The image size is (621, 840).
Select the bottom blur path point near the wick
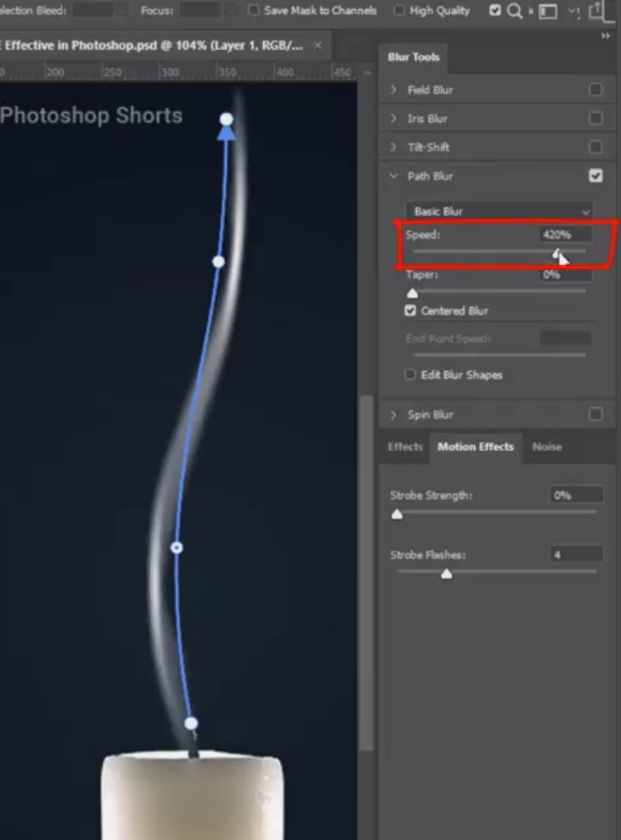[191, 724]
